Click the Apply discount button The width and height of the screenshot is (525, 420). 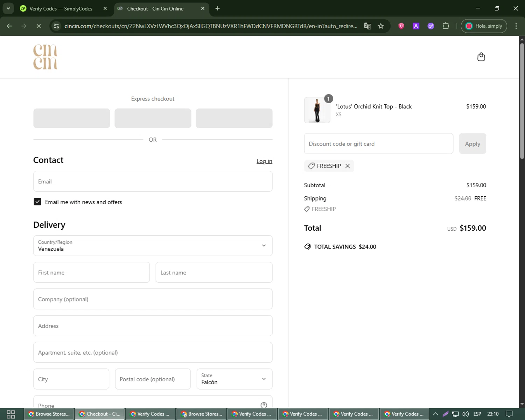click(x=472, y=143)
